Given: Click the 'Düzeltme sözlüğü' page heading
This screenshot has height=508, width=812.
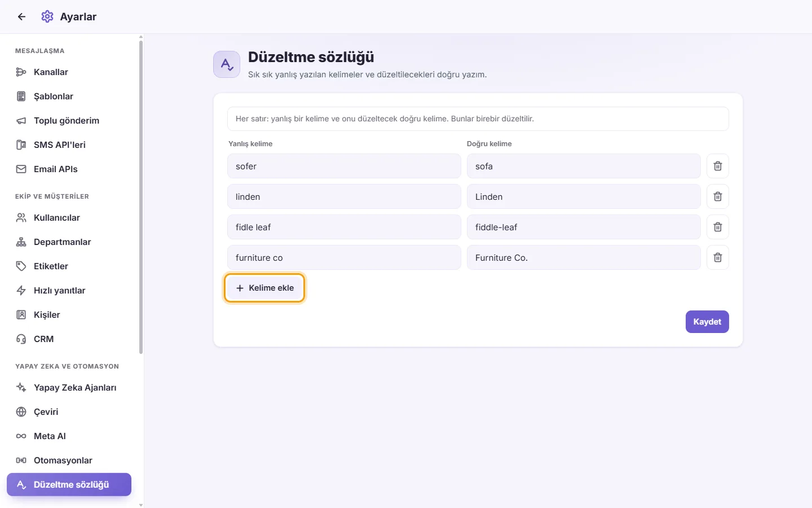Looking at the screenshot, I should coord(311,57).
